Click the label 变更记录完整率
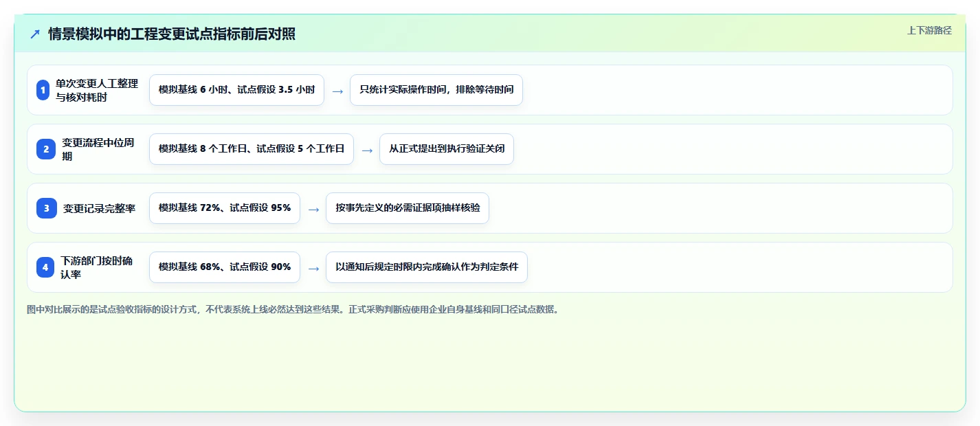The image size is (980, 426). point(100,208)
